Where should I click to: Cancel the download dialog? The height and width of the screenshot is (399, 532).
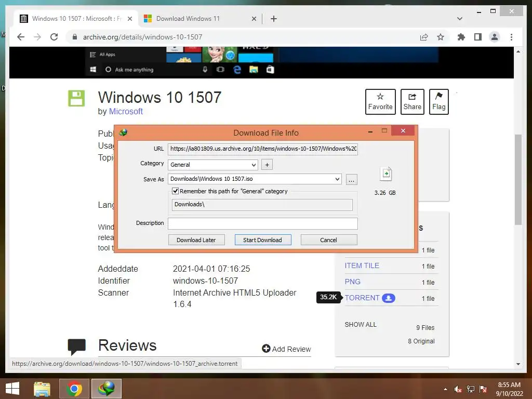[328, 240]
